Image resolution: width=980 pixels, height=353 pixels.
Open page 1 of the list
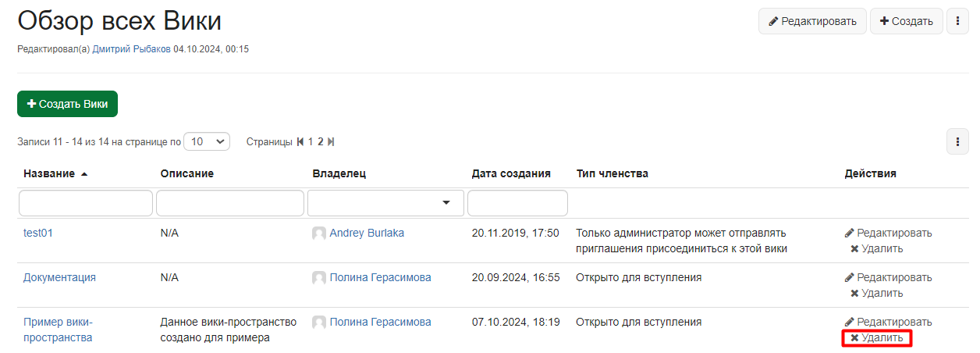(311, 142)
